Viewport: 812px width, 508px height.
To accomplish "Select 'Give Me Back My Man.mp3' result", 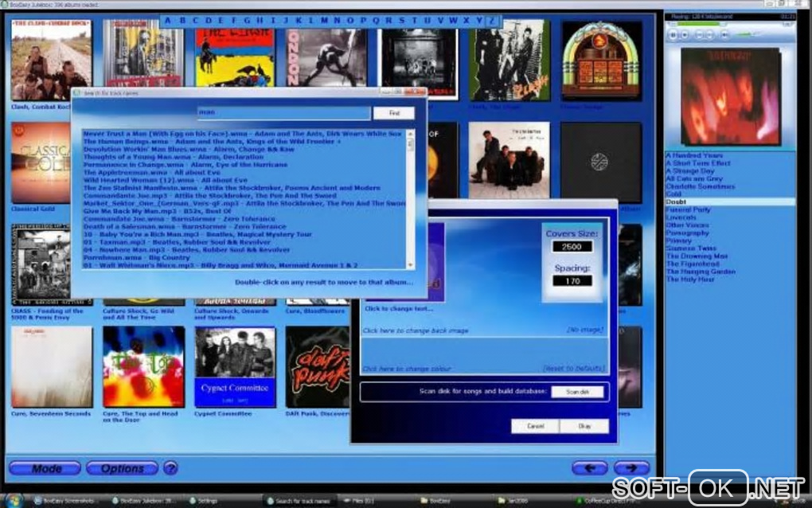I will point(157,211).
